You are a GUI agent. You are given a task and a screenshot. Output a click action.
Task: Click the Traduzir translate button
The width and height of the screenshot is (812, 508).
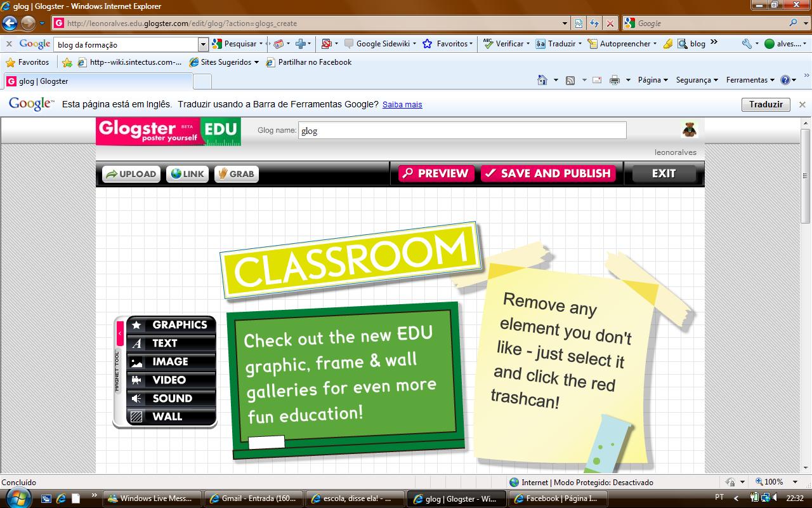point(766,105)
